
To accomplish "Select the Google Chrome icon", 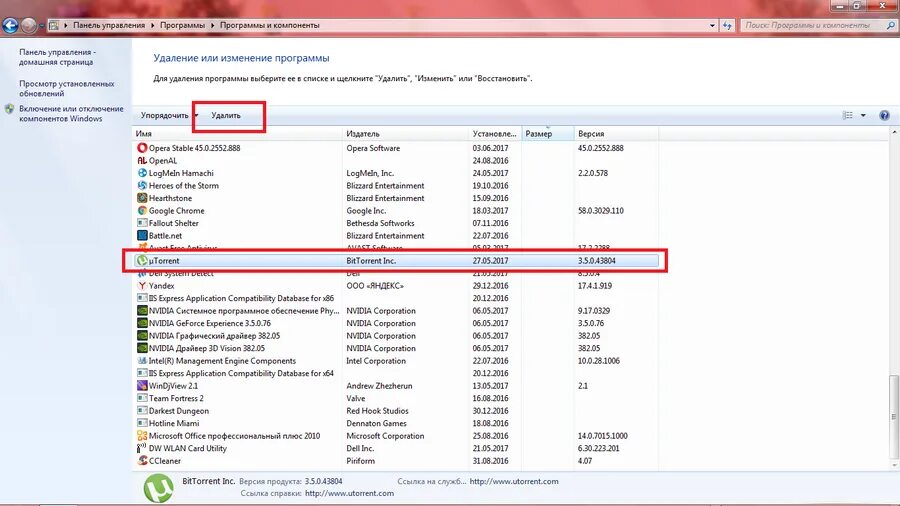I will (x=142, y=211).
